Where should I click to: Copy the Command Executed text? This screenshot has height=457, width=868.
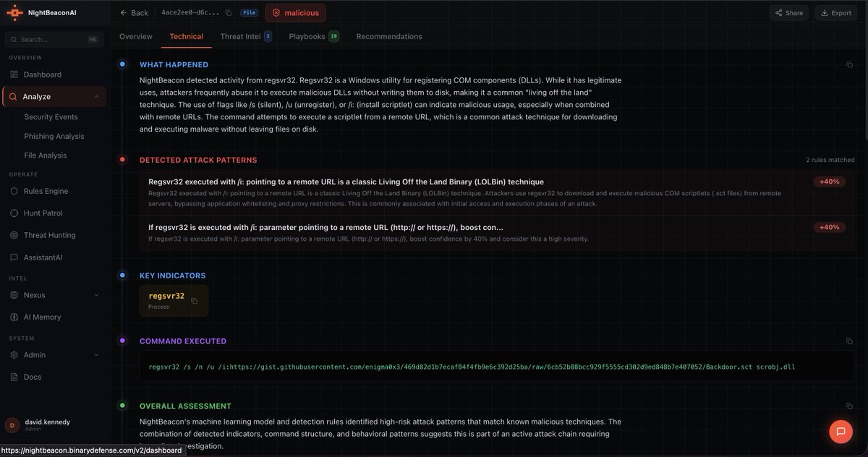click(849, 341)
